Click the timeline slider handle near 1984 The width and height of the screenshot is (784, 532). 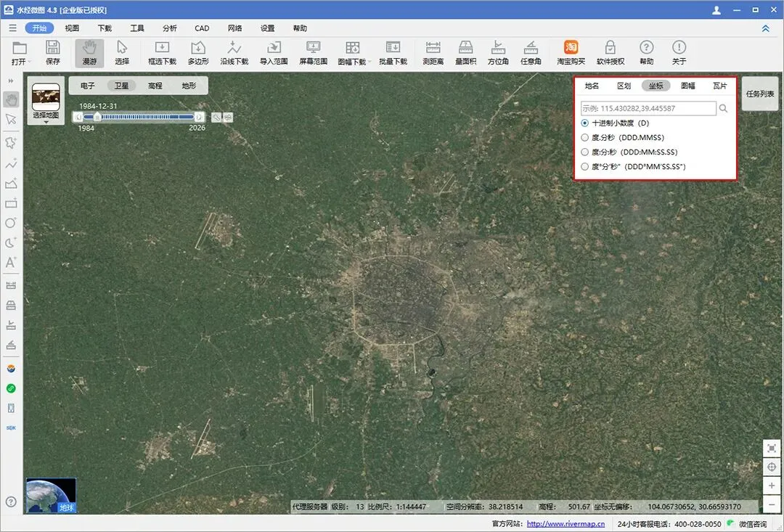point(97,117)
